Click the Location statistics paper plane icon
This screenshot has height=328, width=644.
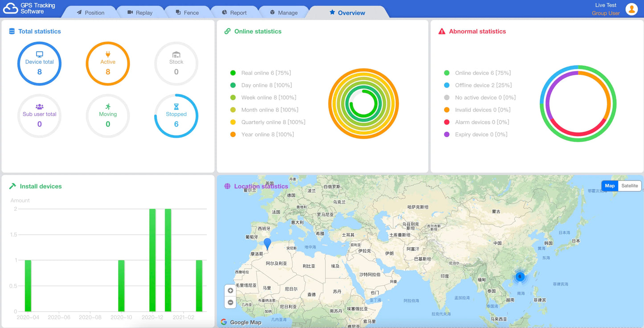tap(229, 186)
